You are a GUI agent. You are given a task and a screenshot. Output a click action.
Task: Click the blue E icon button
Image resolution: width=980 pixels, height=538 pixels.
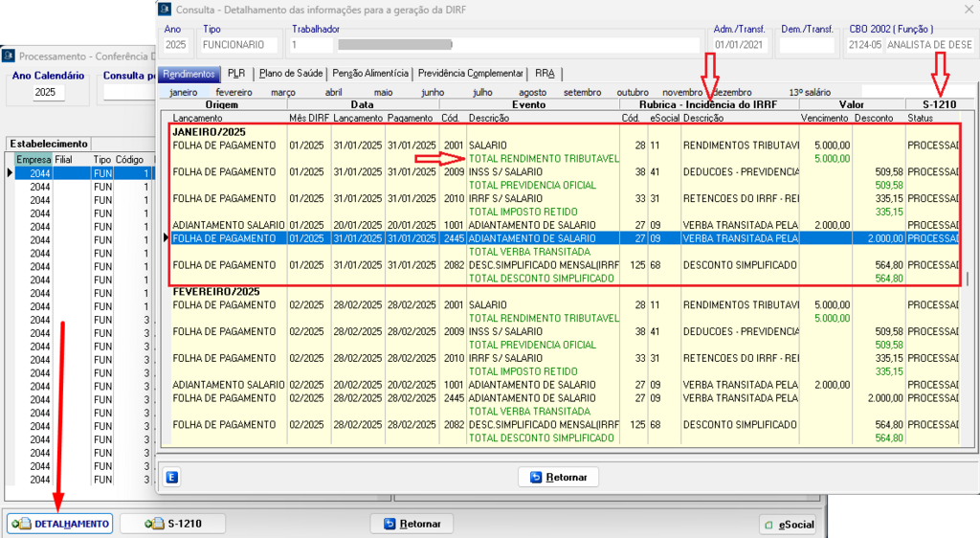pyautogui.click(x=172, y=477)
